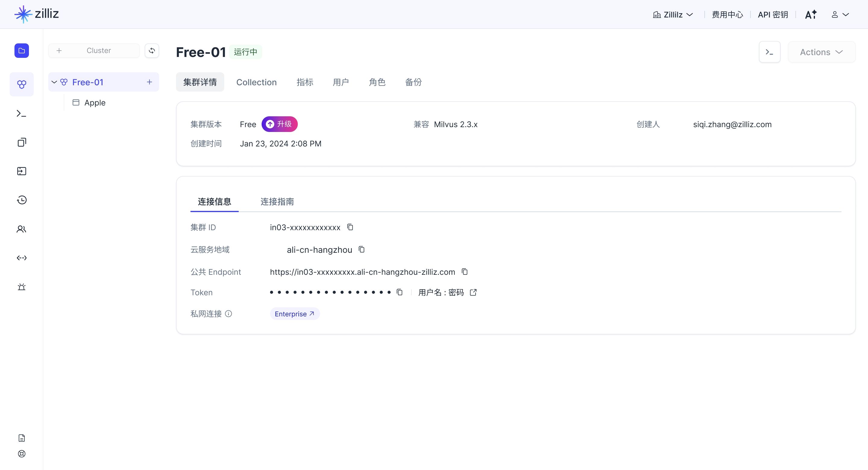Image resolution: width=868 pixels, height=470 pixels.
Task: Switch to the 指标 tab
Action: point(305,82)
